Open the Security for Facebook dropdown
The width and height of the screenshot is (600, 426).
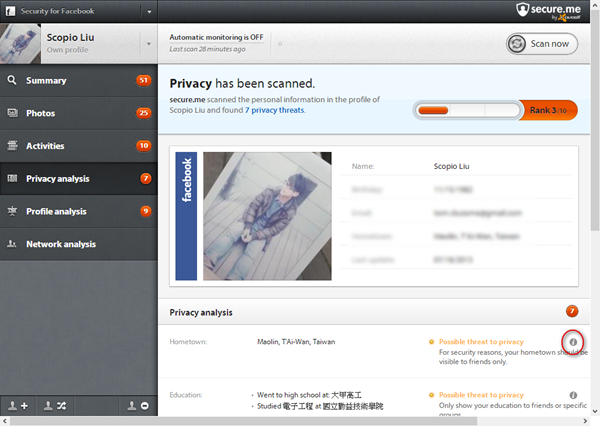(149, 11)
